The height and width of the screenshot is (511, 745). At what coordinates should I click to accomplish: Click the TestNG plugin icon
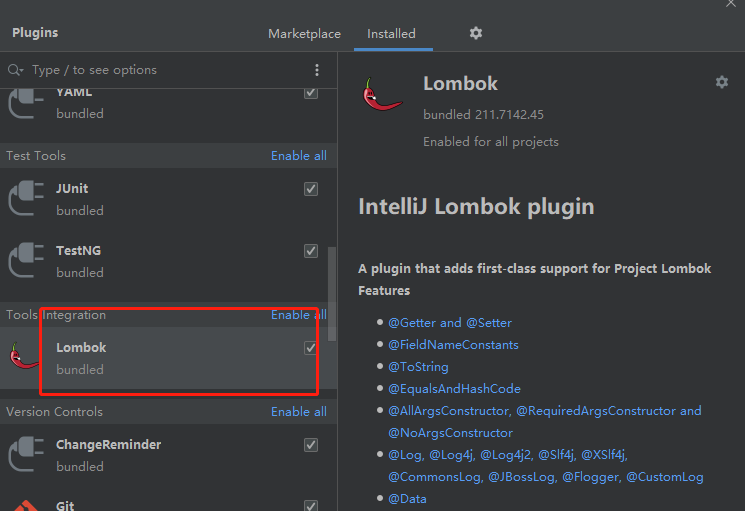coord(26,260)
